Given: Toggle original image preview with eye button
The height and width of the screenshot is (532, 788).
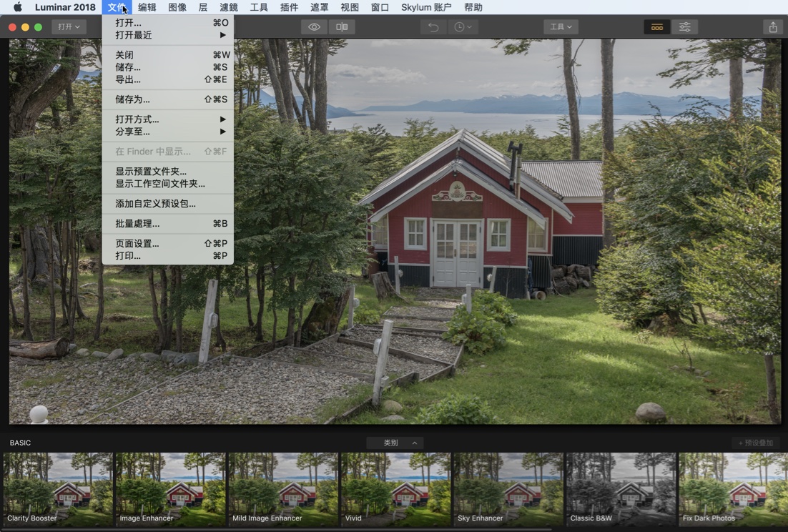Looking at the screenshot, I should click(313, 26).
